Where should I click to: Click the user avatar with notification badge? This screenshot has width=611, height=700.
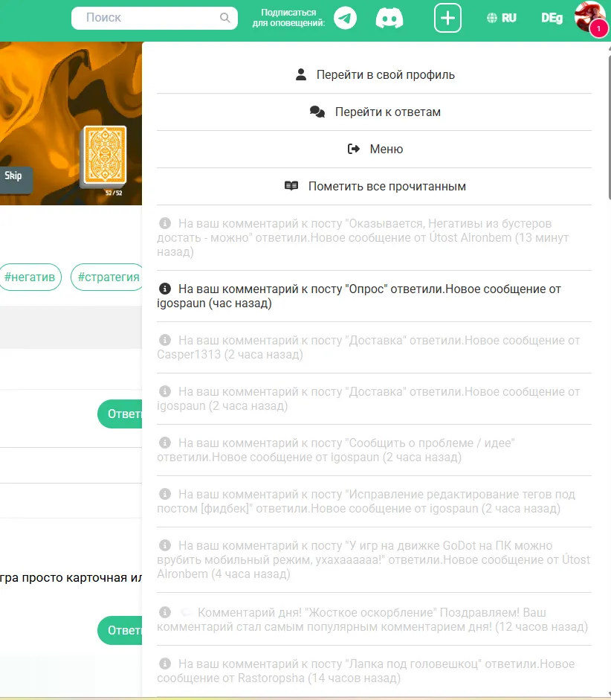tap(590, 18)
